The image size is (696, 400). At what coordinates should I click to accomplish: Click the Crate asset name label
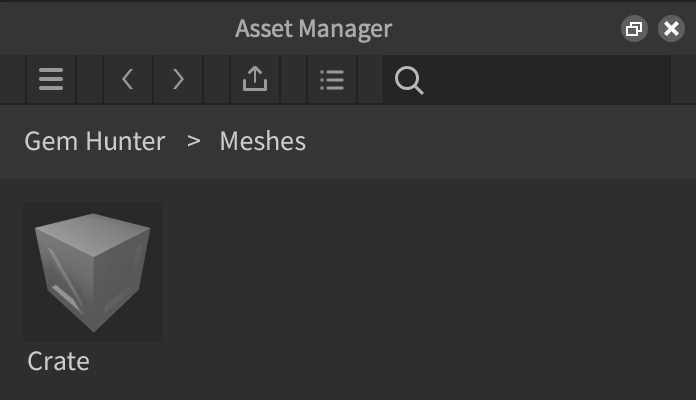(x=59, y=361)
